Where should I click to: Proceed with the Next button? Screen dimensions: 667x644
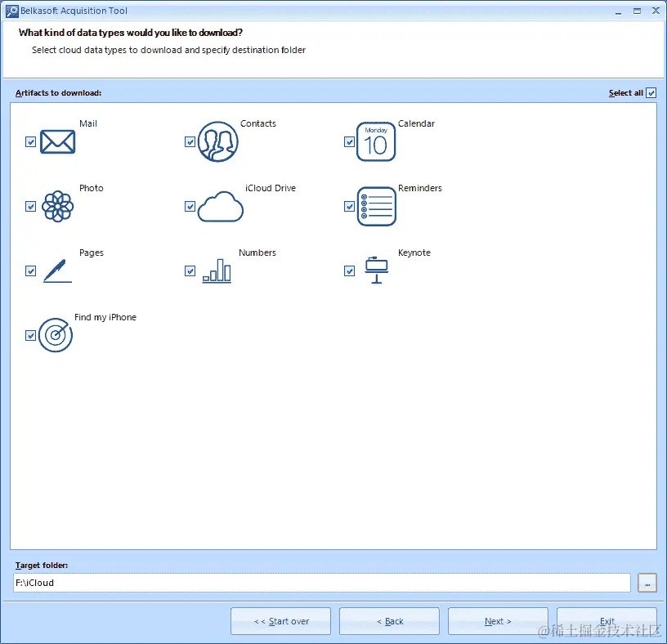498,621
